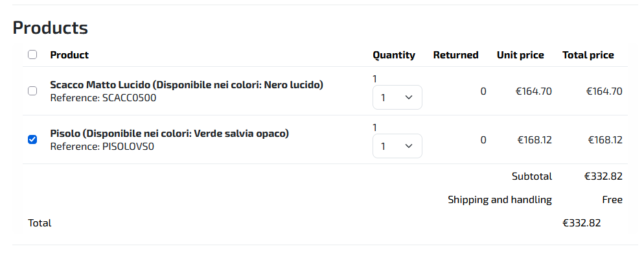Click the Total price column header
Viewport: 644px width, 253px height.
[x=588, y=55]
